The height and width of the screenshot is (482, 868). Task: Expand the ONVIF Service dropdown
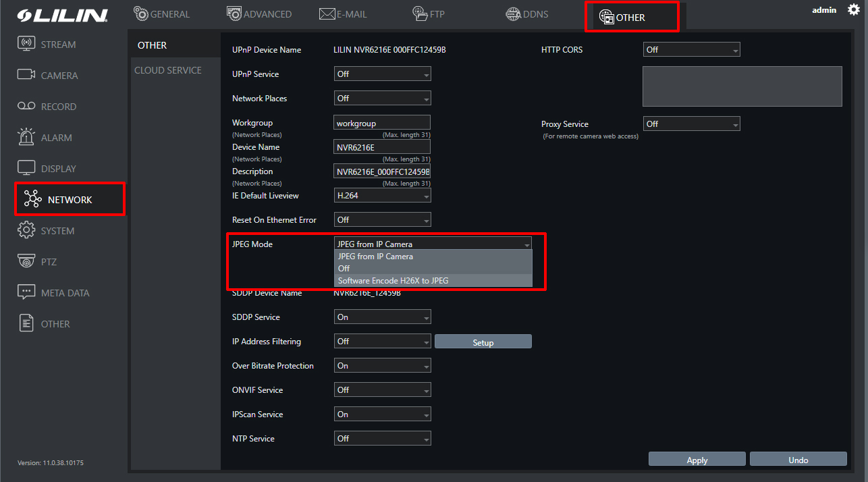[382, 390]
